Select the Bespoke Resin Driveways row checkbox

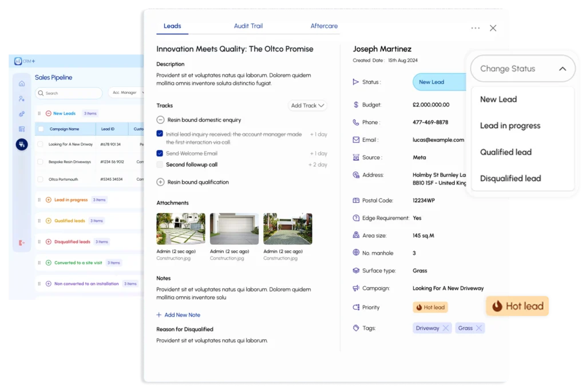41,162
